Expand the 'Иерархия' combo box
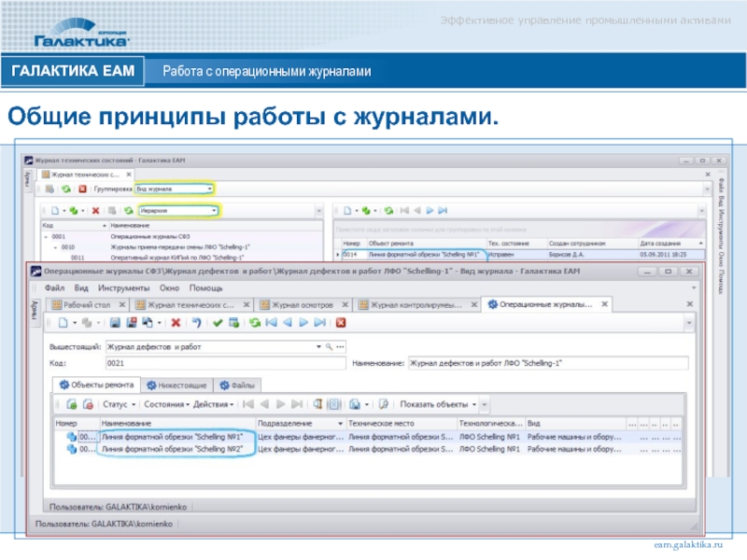 (x=216, y=211)
